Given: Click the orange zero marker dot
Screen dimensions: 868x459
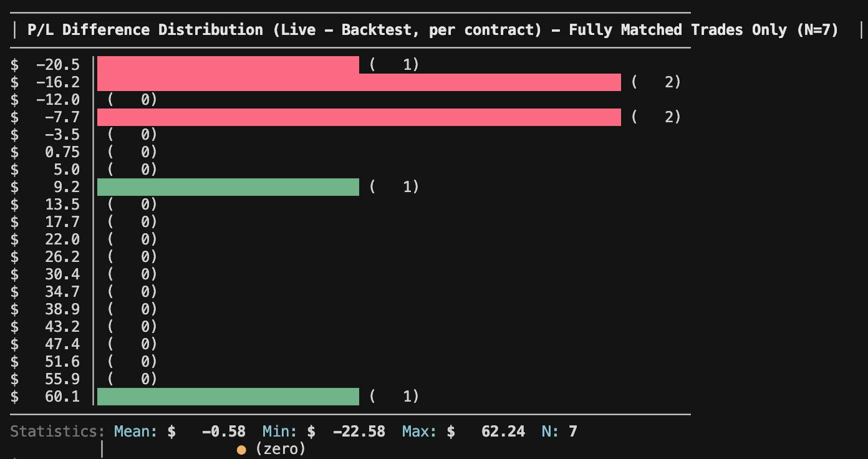Looking at the screenshot, I should 241,449.
